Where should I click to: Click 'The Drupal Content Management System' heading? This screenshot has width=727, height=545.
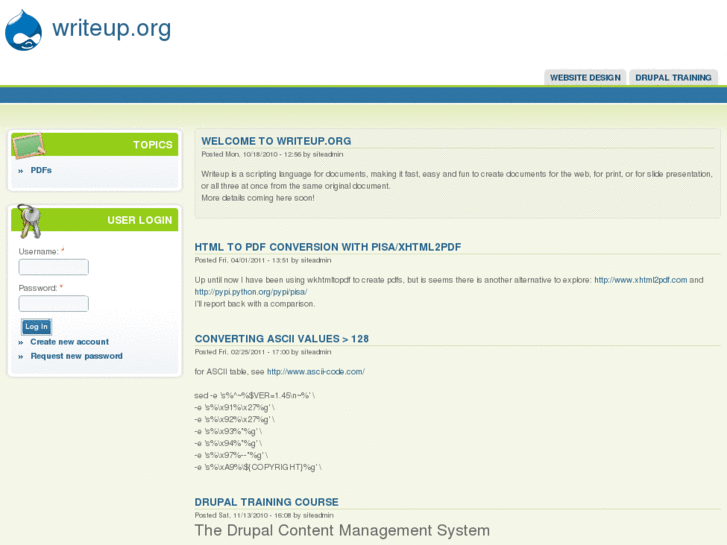pos(342,531)
